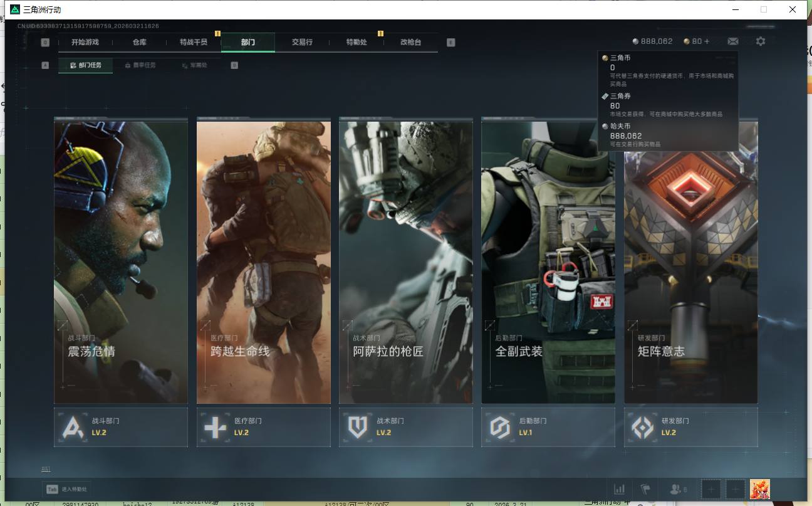The image size is (812, 506).
Task: Click the Delta Force logo in title bar
Action: 15,9
